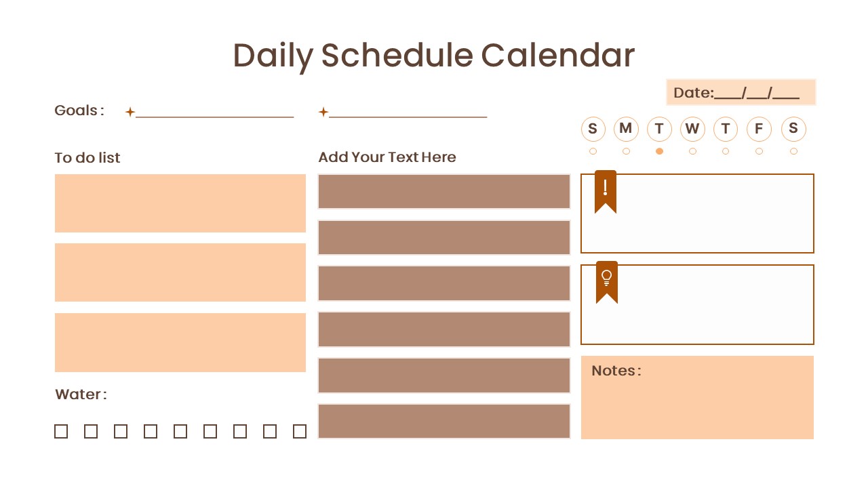Tick the fifth Water checkbox
The width and height of the screenshot is (868, 488).
click(180, 431)
